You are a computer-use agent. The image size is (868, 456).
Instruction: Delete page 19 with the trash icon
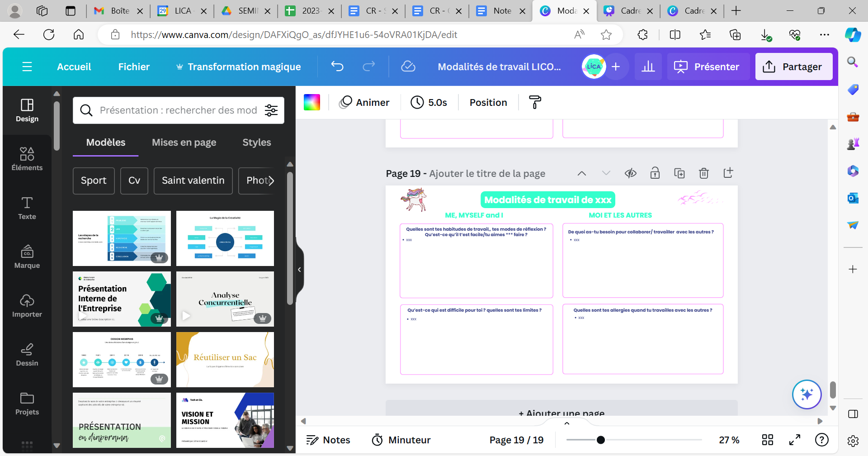[x=703, y=173]
